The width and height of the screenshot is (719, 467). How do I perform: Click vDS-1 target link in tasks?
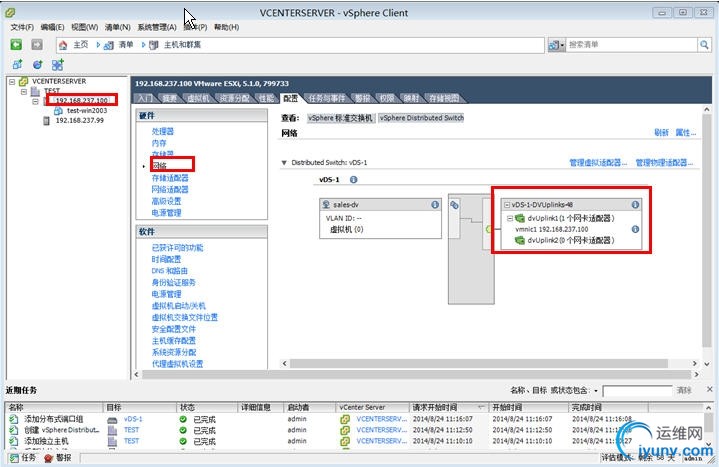(x=133, y=419)
